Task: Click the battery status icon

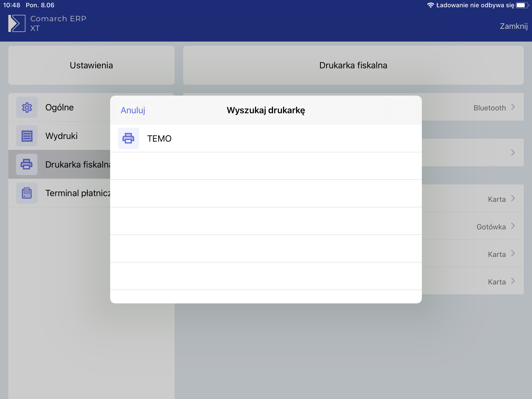Action: (521, 5)
